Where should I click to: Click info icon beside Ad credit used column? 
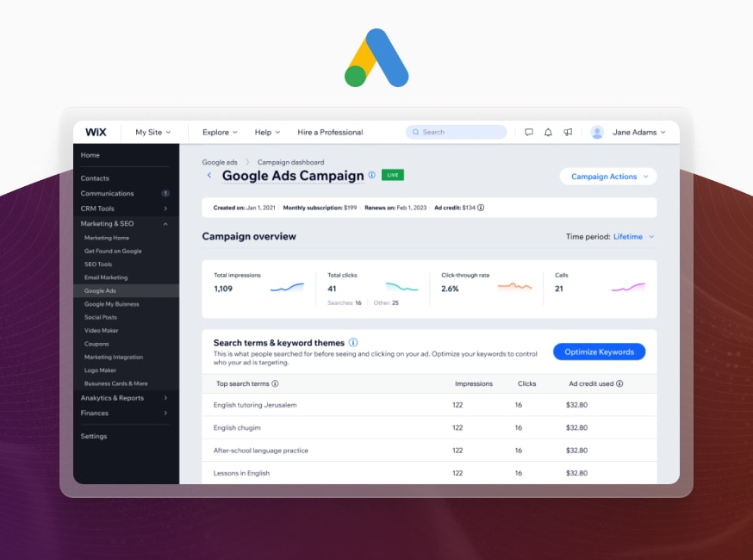[x=619, y=384]
